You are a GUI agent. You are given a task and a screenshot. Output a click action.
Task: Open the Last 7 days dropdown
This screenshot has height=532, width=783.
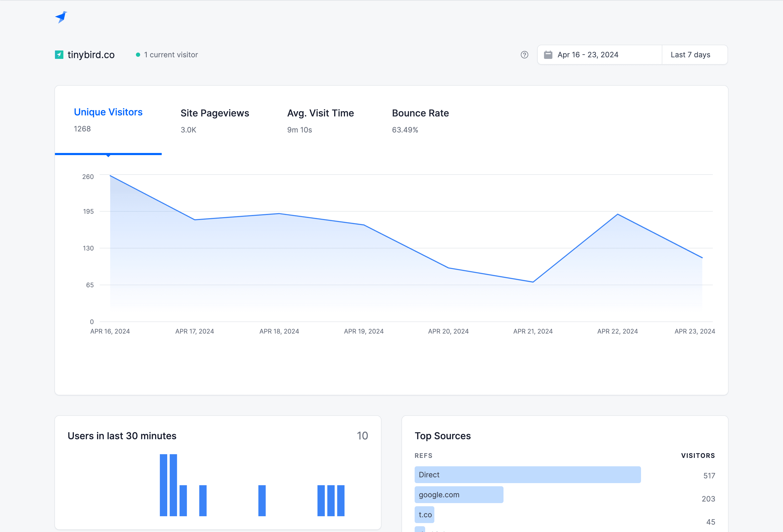(x=694, y=55)
